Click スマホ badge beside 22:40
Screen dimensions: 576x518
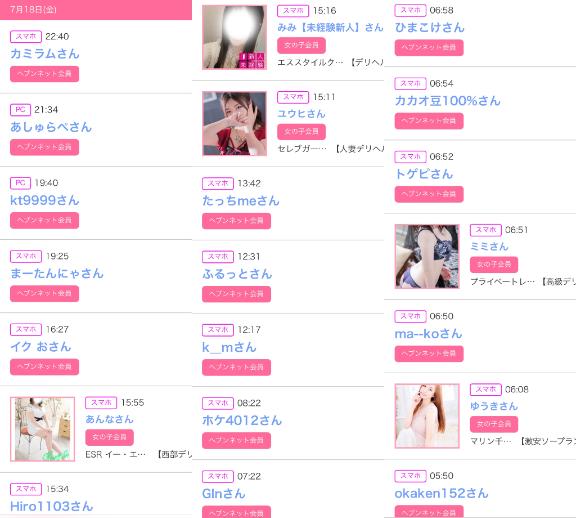pos(26,36)
